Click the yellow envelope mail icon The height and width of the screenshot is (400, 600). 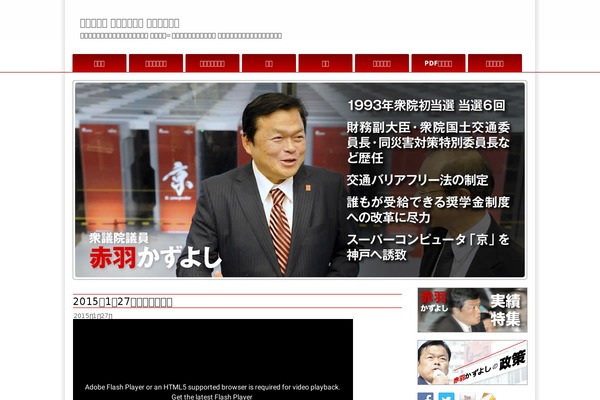click(x=488, y=397)
